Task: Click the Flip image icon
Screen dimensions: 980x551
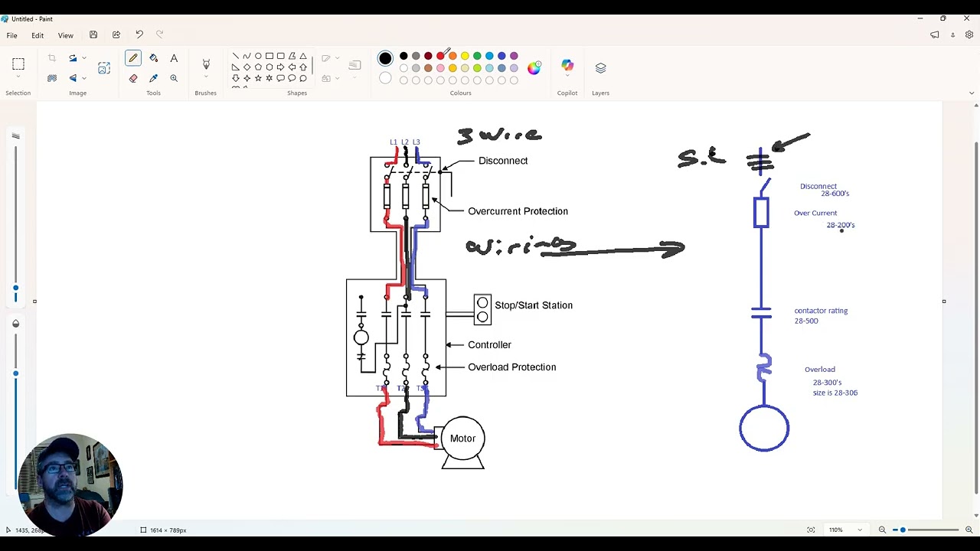Action: pyautogui.click(x=73, y=78)
